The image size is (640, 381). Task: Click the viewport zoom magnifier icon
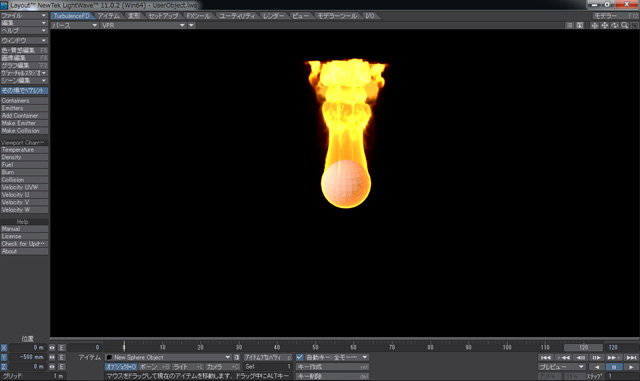point(624,25)
